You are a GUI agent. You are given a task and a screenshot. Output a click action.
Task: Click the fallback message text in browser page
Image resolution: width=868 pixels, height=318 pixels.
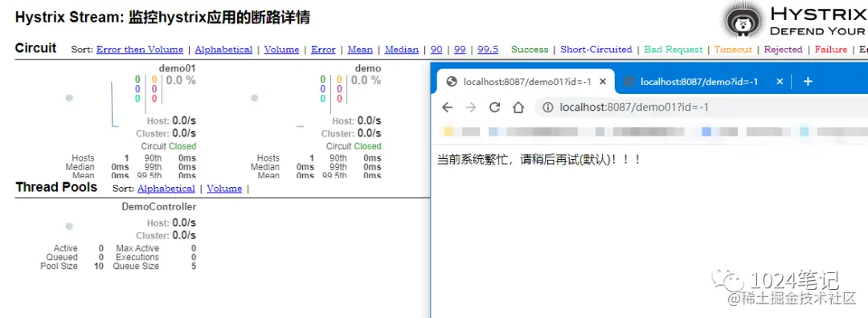pyautogui.click(x=539, y=160)
